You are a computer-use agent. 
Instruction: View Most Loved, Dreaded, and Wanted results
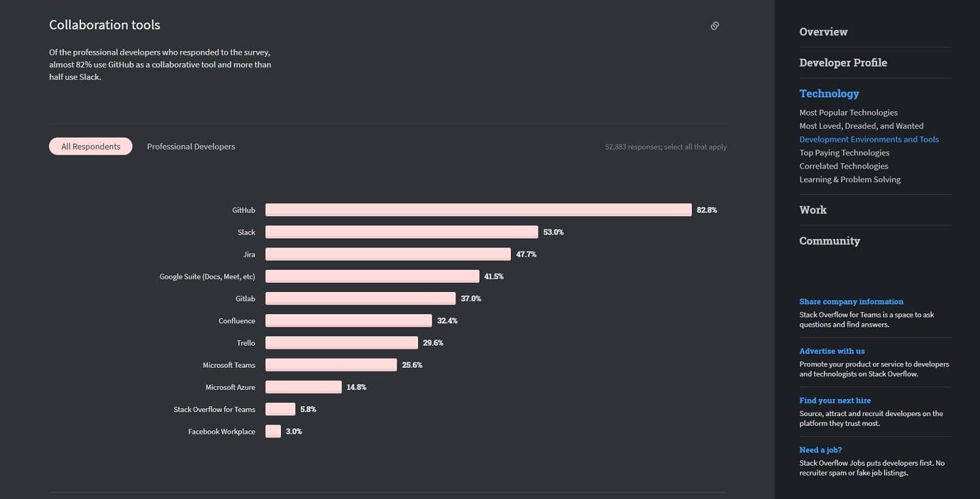click(861, 125)
